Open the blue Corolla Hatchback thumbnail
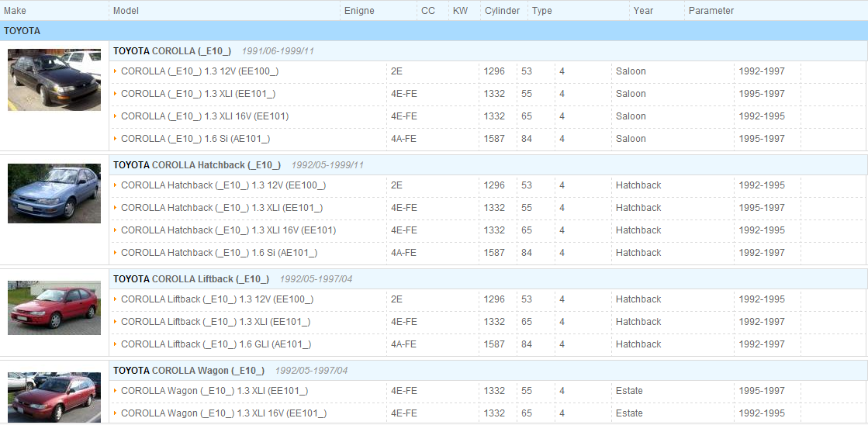This screenshot has height=425, width=868. pos(54,193)
